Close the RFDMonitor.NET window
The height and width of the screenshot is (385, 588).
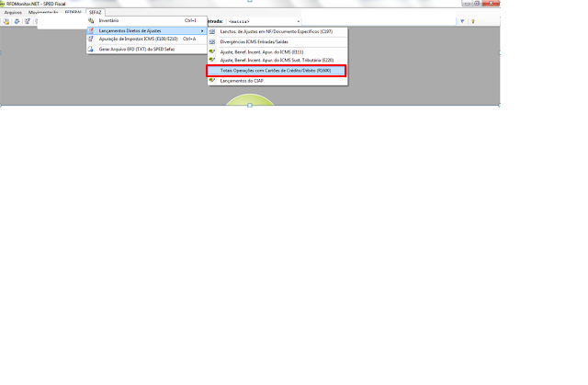tap(491, 4)
